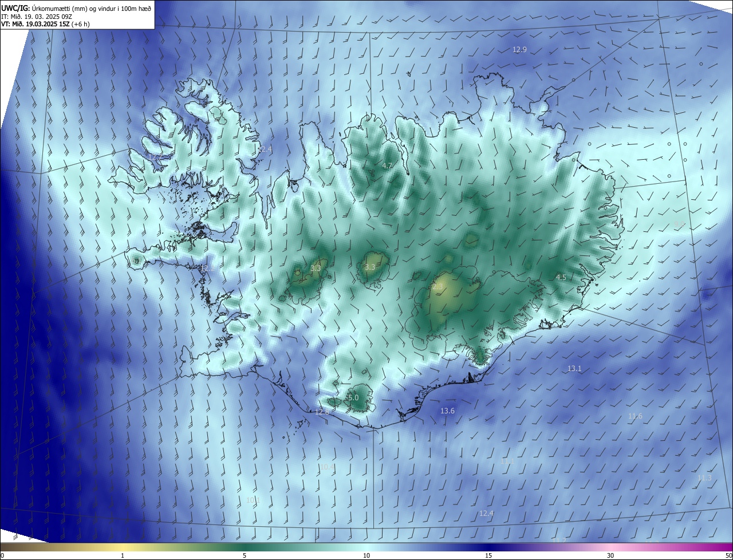Click the colorbar tick label 10

[x=366, y=555]
